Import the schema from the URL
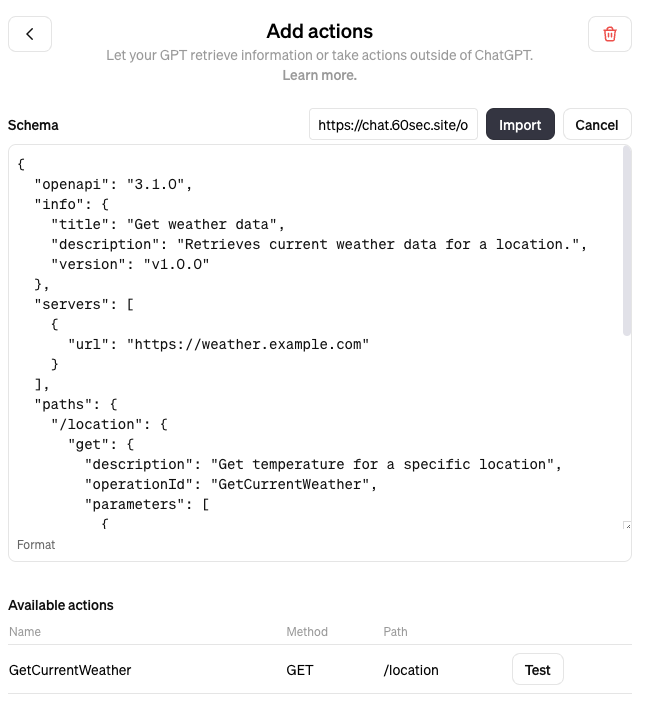648x704 pixels. click(x=520, y=124)
